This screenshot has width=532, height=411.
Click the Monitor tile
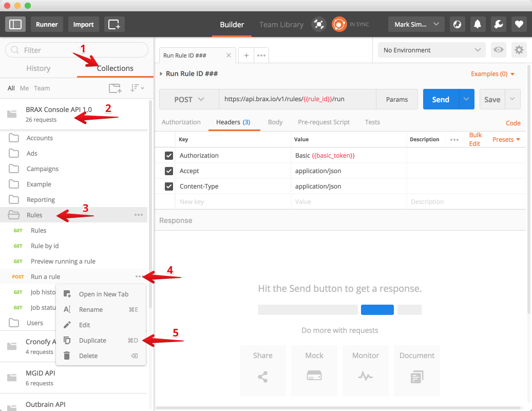pyautogui.click(x=366, y=370)
